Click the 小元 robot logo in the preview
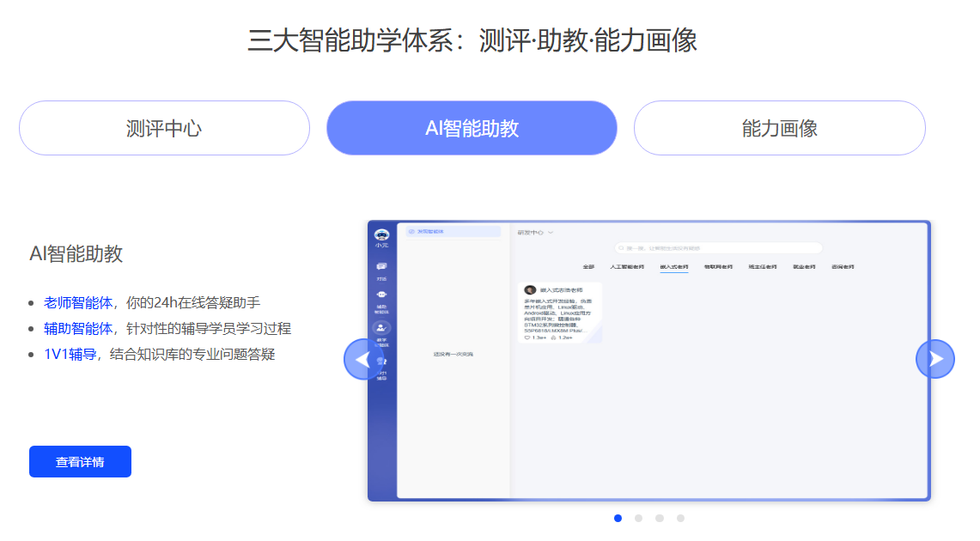980x541 pixels. pyautogui.click(x=381, y=236)
